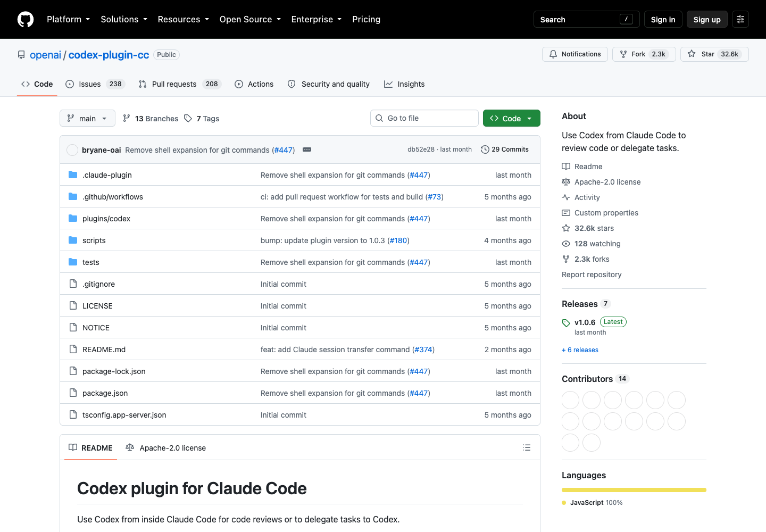Click the Notifications button

[575, 54]
